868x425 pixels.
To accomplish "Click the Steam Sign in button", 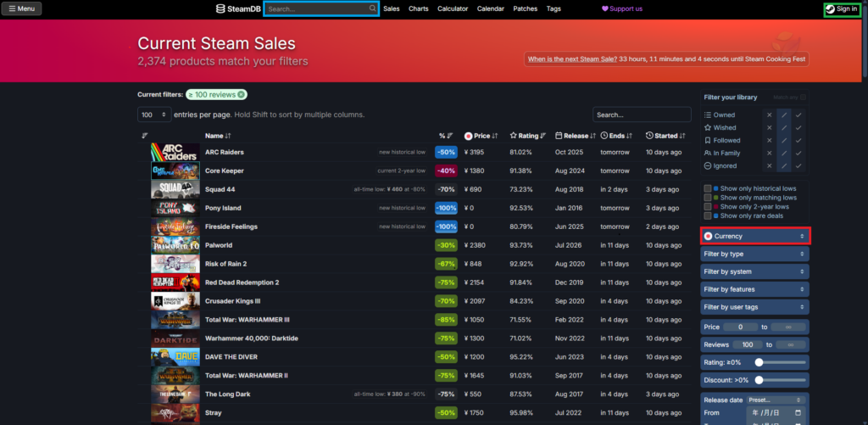I will 842,8.
